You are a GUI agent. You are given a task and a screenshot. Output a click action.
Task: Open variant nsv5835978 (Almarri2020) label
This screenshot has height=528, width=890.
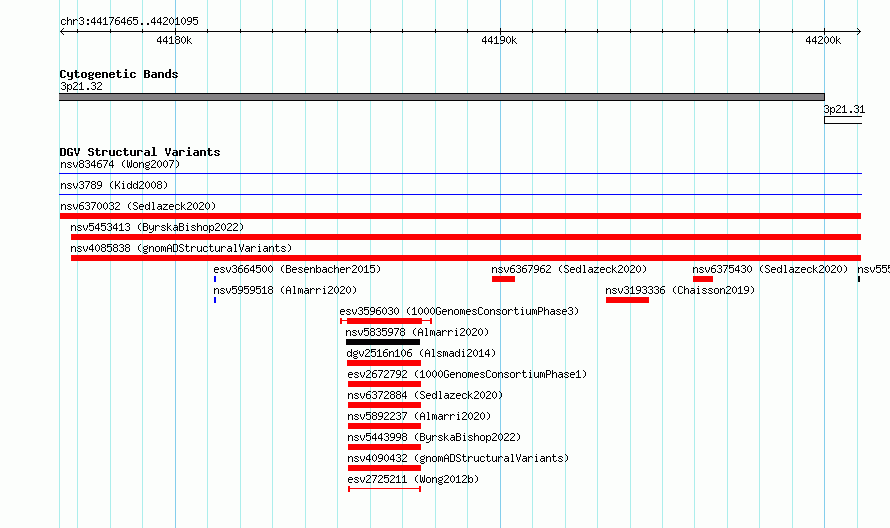coord(417,332)
